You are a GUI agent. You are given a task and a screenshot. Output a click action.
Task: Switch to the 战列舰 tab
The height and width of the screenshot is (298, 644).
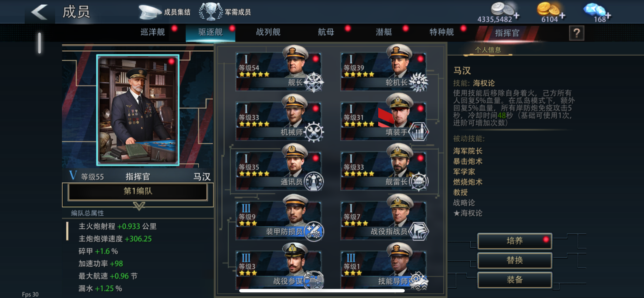coord(268,32)
